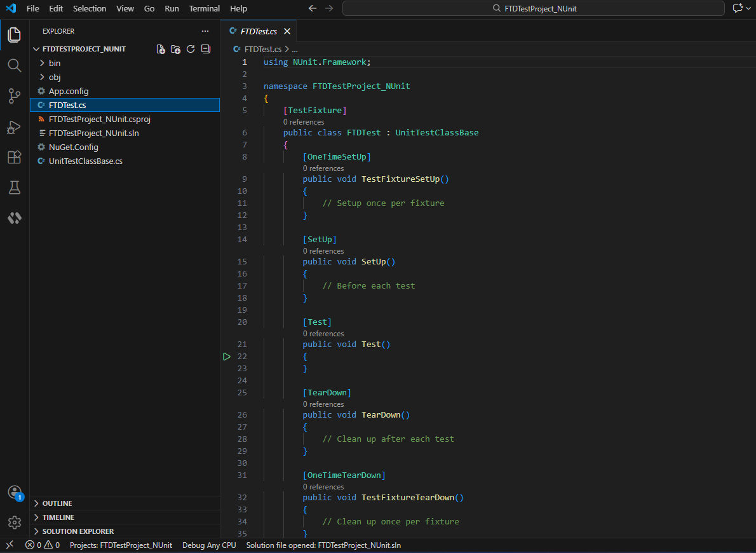
Task: Open the Terminal menu
Action: click(204, 8)
